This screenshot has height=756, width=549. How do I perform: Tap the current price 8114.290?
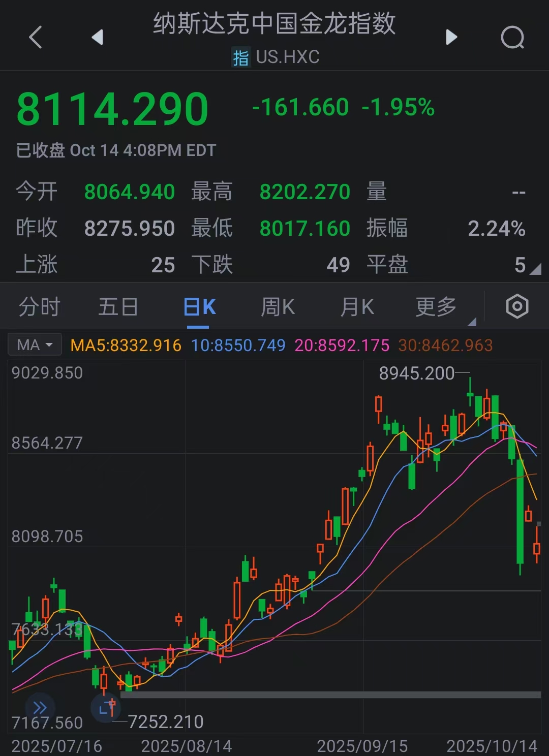[113, 109]
